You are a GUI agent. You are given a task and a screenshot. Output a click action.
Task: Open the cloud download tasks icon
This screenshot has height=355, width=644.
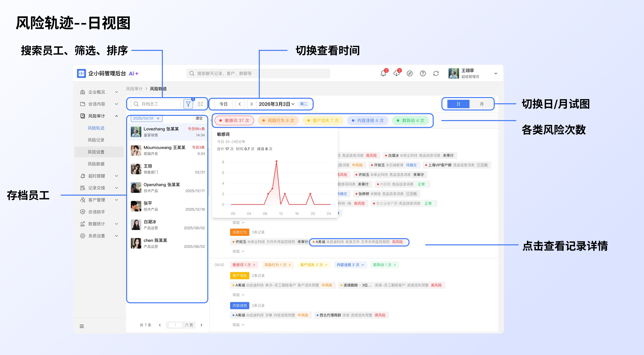click(x=396, y=74)
